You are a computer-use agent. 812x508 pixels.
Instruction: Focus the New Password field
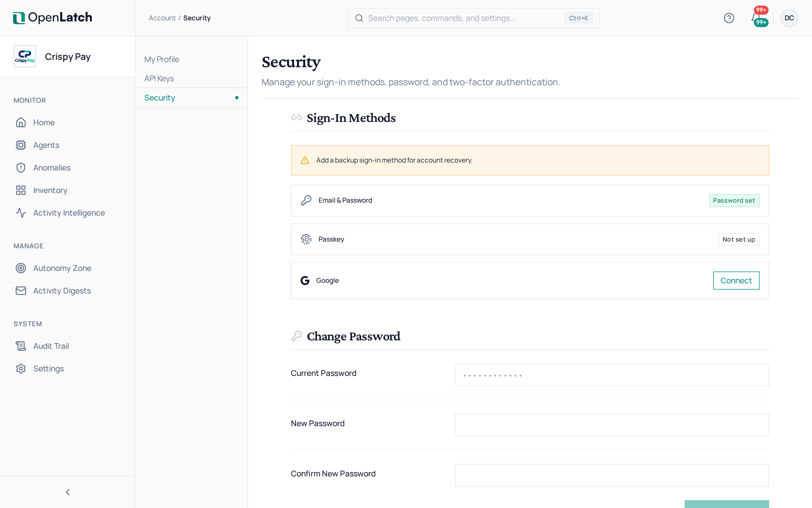click(x=612, y=425)
